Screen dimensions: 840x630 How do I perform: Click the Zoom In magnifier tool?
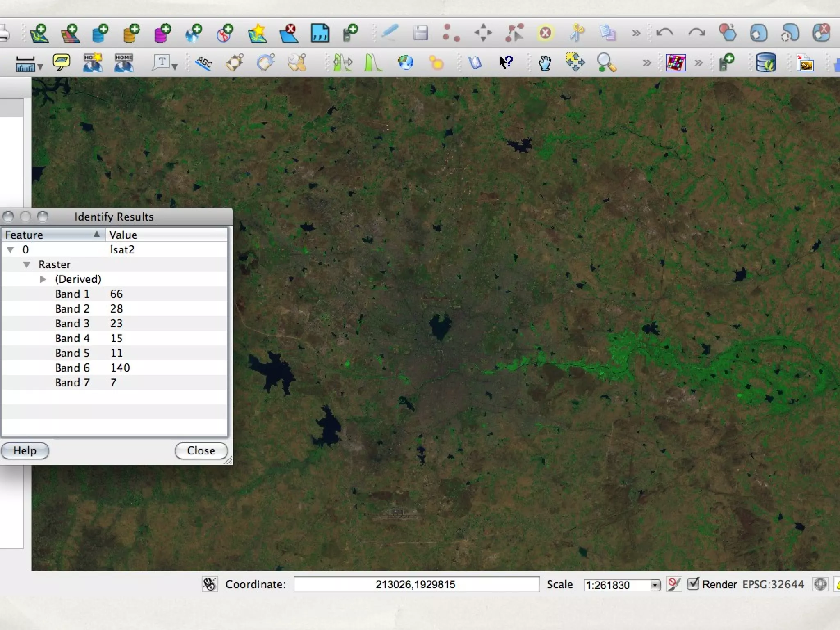coord(606,63)
